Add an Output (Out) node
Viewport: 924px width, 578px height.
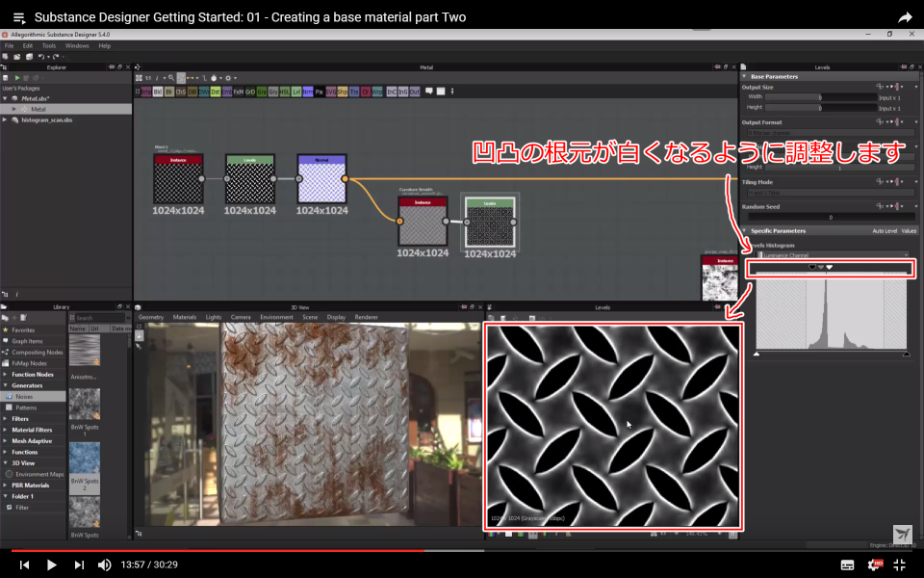(x=415, y=92)
